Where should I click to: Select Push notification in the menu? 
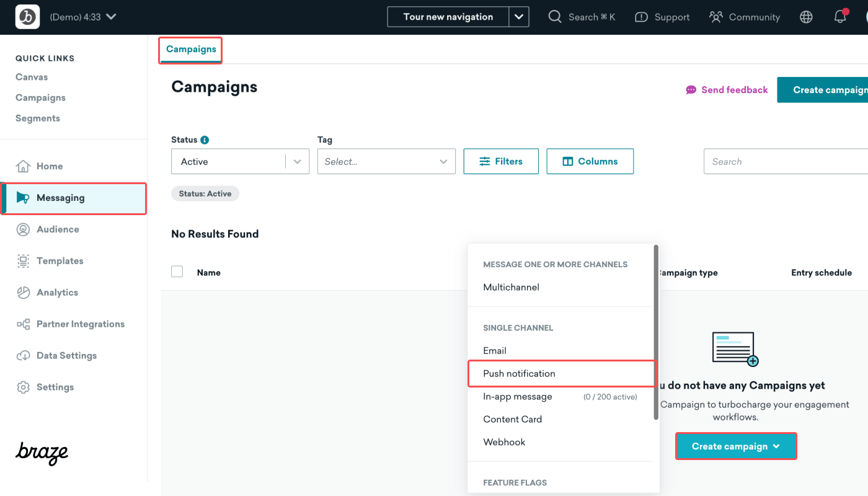[x=560, y=373]
